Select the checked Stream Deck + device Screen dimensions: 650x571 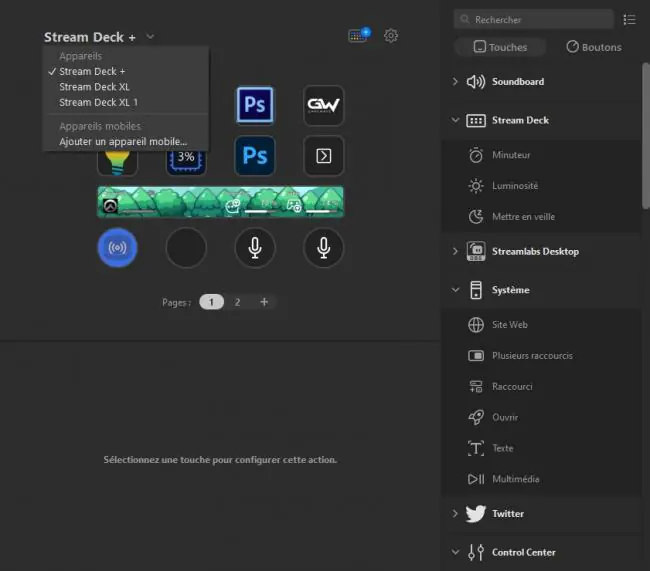pos(92,71)
